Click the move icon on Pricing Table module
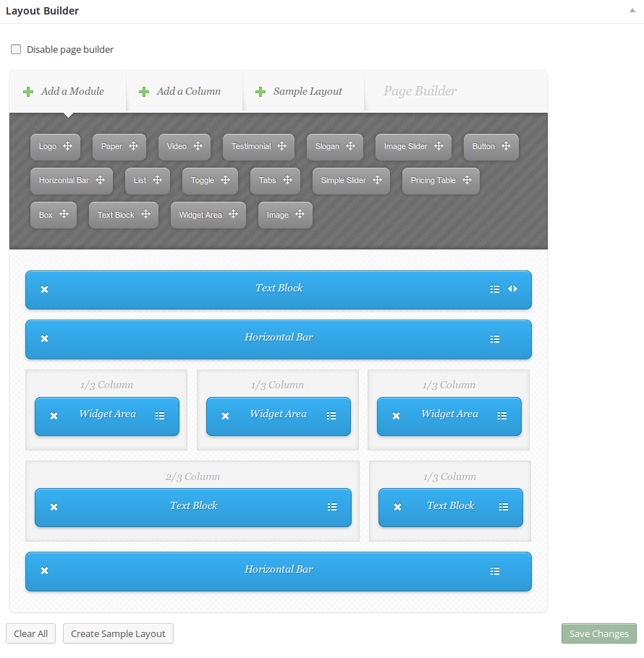 pyautogui.click(x=467, y=180)
